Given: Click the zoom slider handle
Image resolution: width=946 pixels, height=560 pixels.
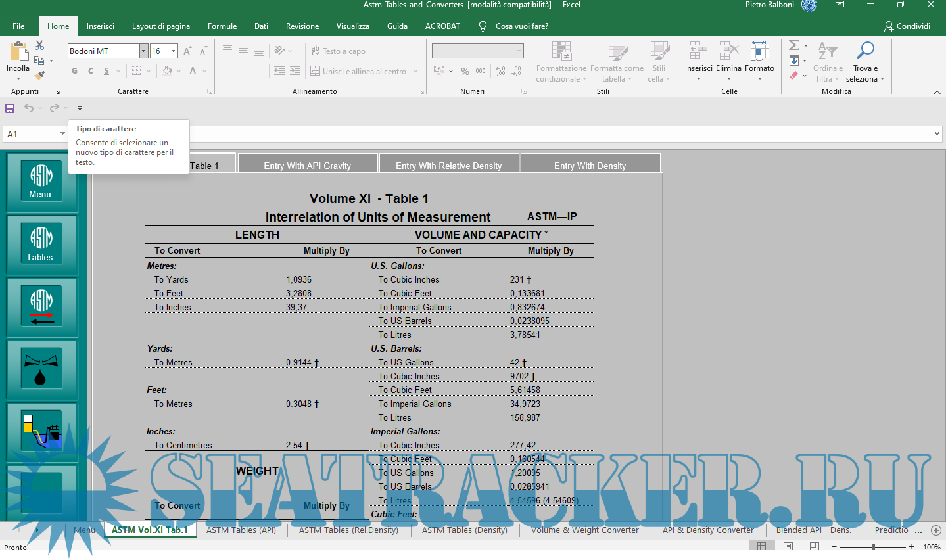Looking at the screenshot, I should pyautogui.click(x=873, y=547).
